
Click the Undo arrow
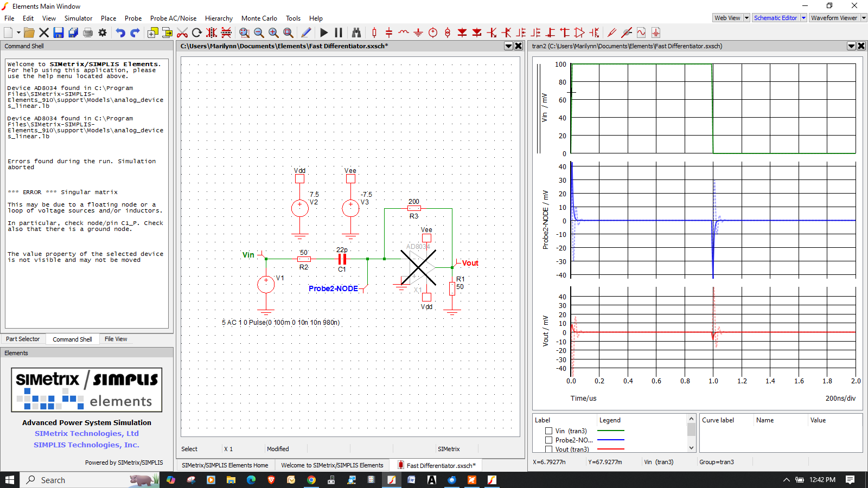pyautogui.click(x=120, y=33)
